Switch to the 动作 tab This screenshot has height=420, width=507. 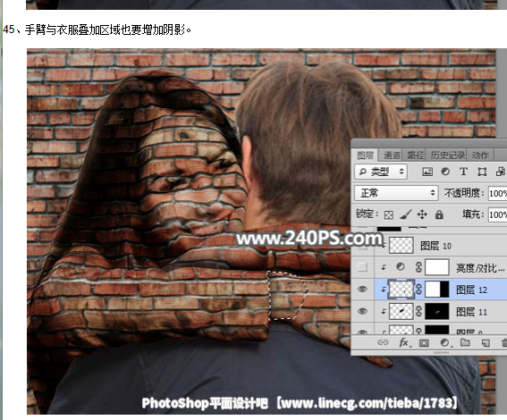pyautogui.click(x=480, y=155)
